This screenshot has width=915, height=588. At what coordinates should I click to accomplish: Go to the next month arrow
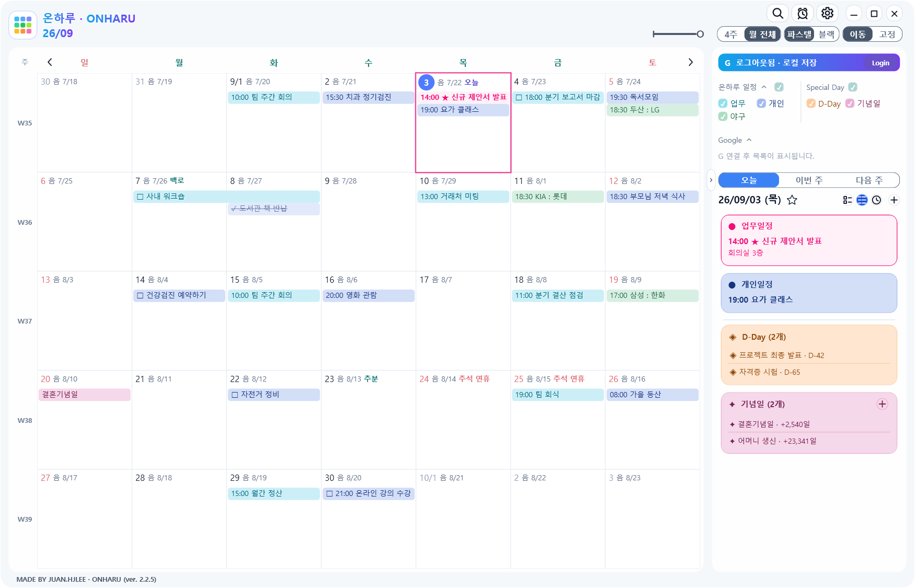pos(690,62)
